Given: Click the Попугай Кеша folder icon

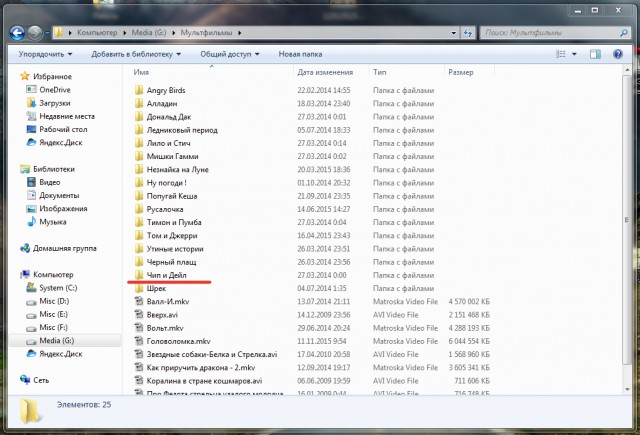Looking at the screenshot, I should pos(139,195).
